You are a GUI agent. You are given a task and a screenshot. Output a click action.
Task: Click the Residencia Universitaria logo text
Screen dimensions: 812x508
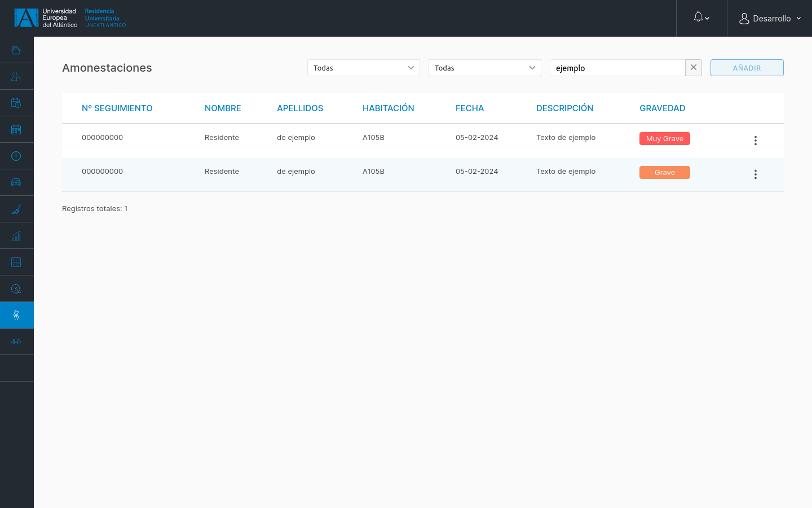(x=105, y=18)
